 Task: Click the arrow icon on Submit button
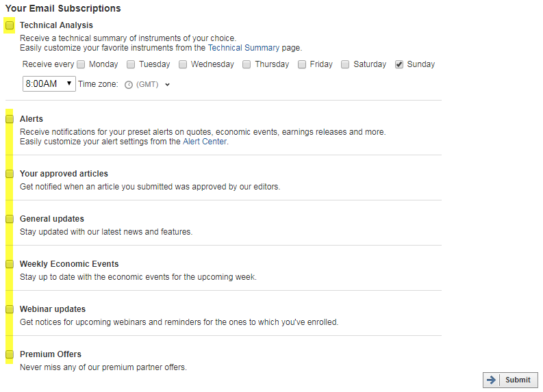pos(491,380)
